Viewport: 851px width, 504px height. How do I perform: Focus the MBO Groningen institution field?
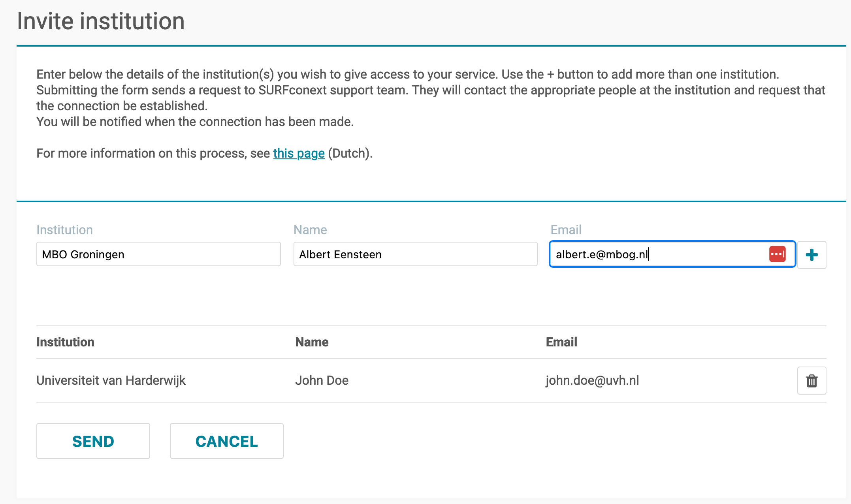click(158, 254)
